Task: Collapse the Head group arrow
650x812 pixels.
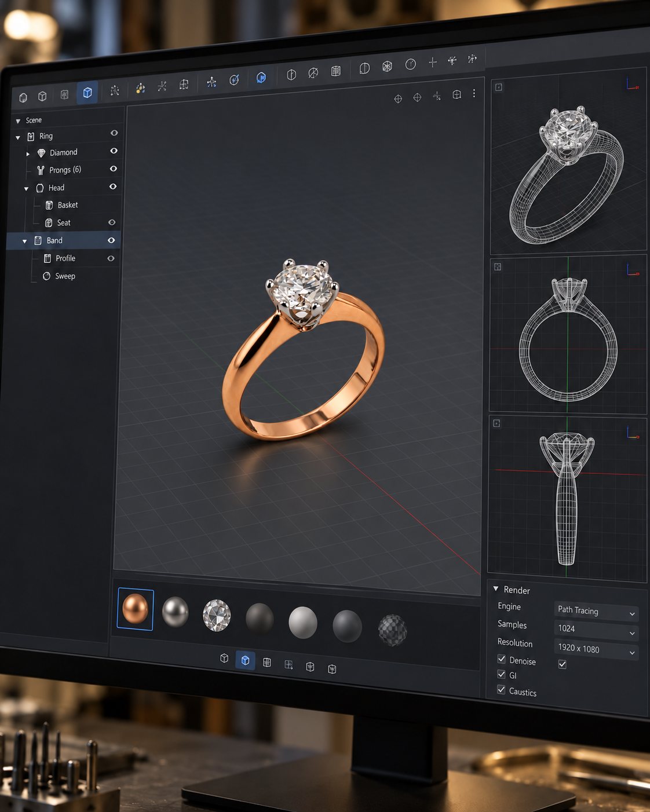Action: [x=26, y=189]
